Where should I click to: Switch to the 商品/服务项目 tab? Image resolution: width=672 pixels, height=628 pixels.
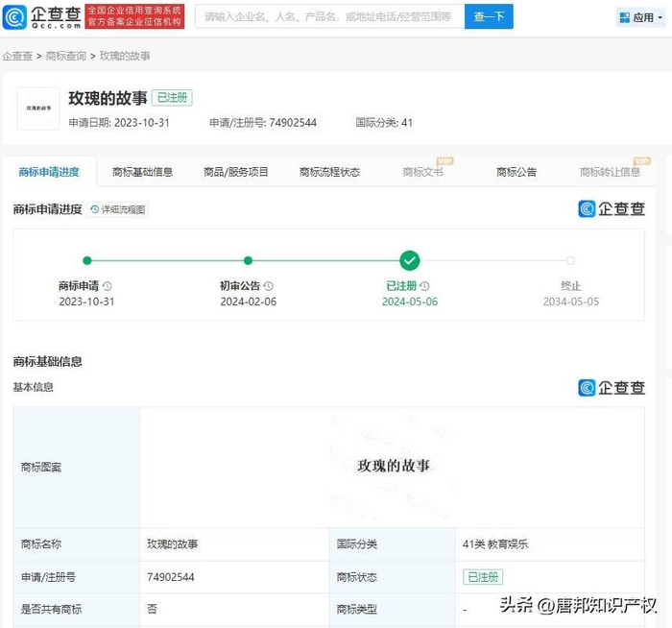click(236, 172)
